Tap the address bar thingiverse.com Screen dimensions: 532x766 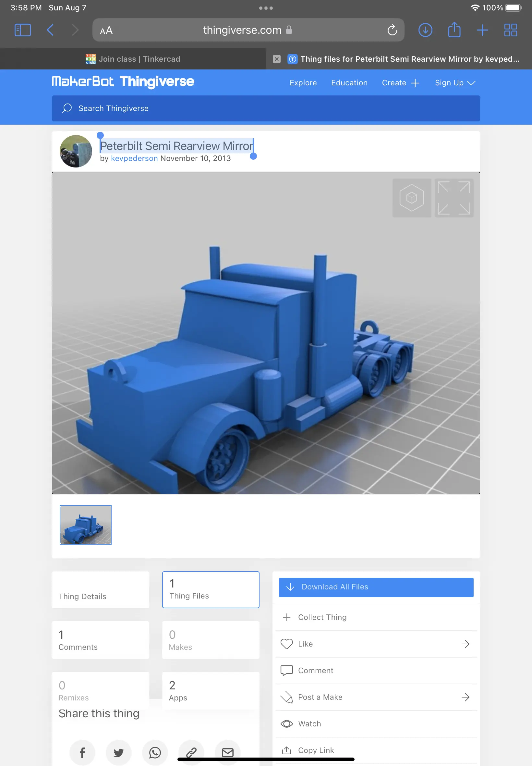(248, 30)
